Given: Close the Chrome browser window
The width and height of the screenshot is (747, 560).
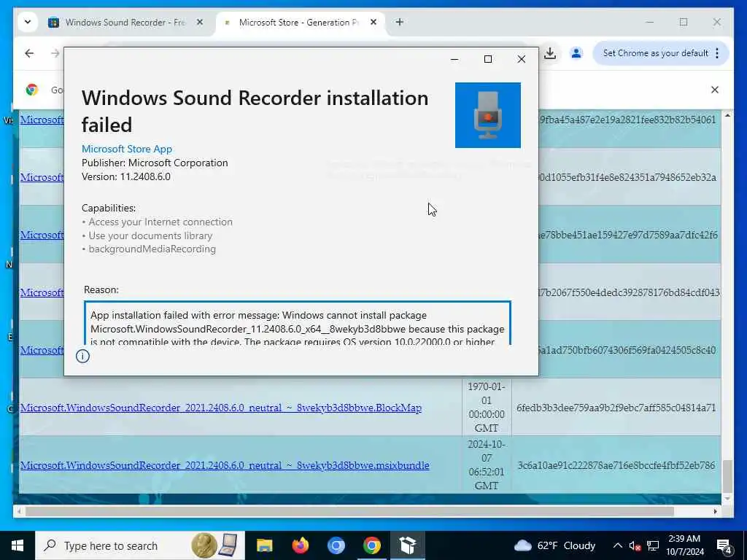Looking at the screenshot, I should point(716,22).
